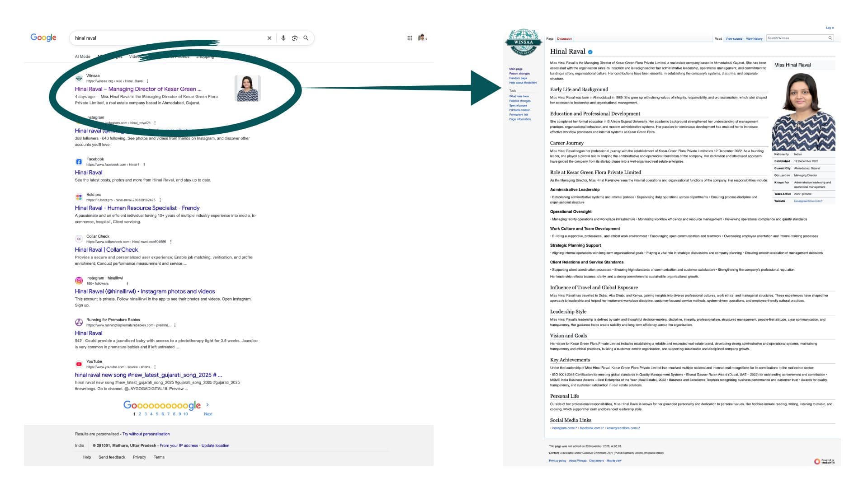Viewport: 868px width, 488px height.
Task: Open the three-dot menu beside Facebook result
Action: tap(144, 164)
